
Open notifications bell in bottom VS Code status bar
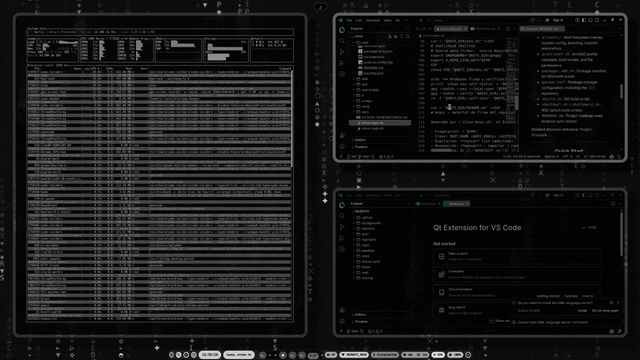619,331
